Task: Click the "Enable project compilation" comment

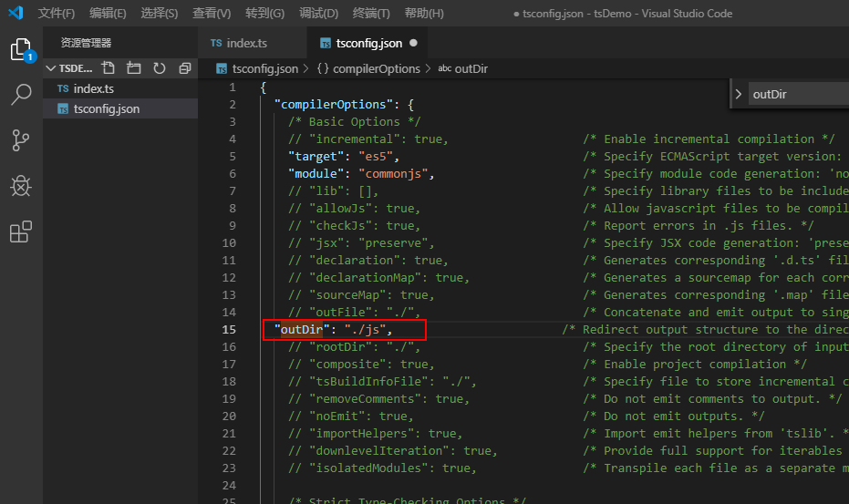Action: coord(695,364)
